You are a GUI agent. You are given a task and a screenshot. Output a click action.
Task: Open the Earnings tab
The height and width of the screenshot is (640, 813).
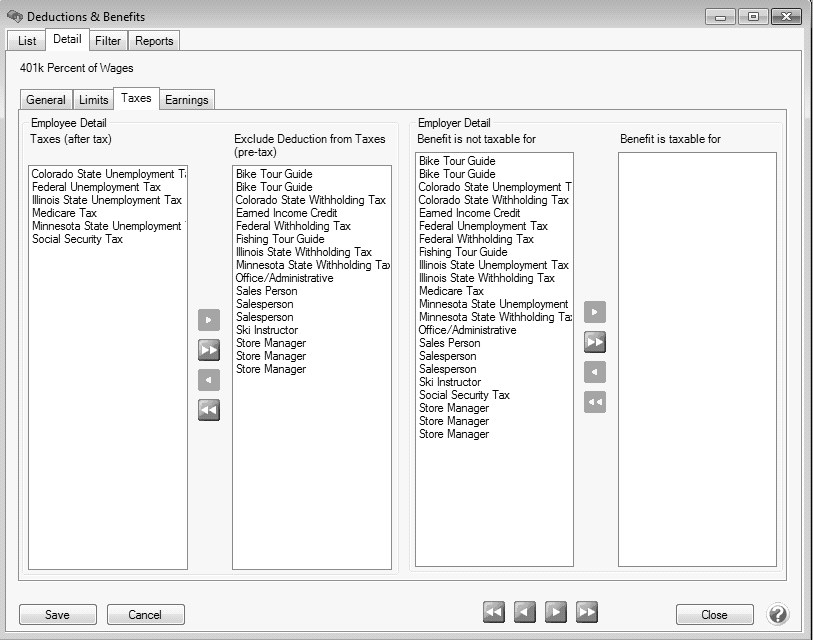tap(187, 100)
